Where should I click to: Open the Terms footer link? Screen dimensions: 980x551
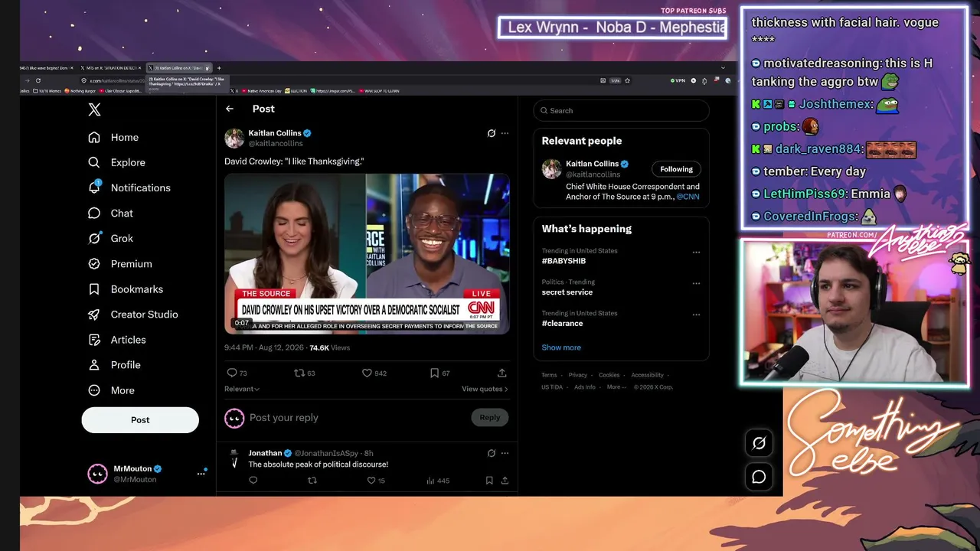pyautogui.click(x=549, y=375)
